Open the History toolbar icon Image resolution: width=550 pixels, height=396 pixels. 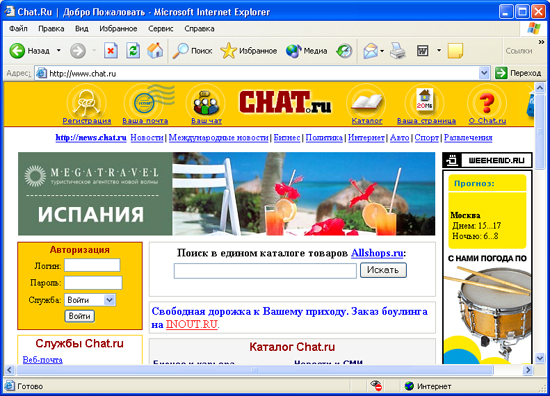coord(344,51)
